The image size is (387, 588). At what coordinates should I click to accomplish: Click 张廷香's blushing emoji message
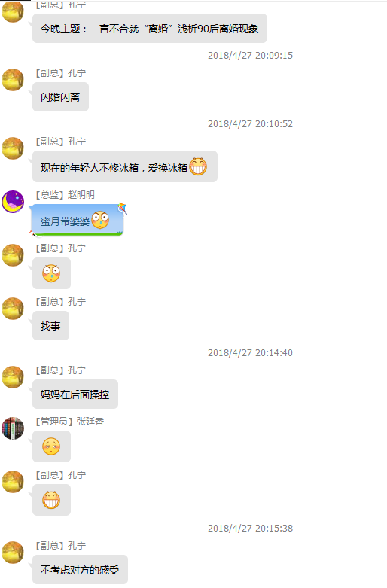pos(51,446)
